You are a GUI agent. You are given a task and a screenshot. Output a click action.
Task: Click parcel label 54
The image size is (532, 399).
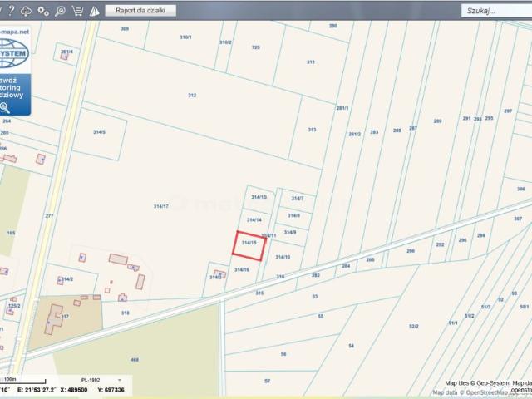click(x=351, y=346)
